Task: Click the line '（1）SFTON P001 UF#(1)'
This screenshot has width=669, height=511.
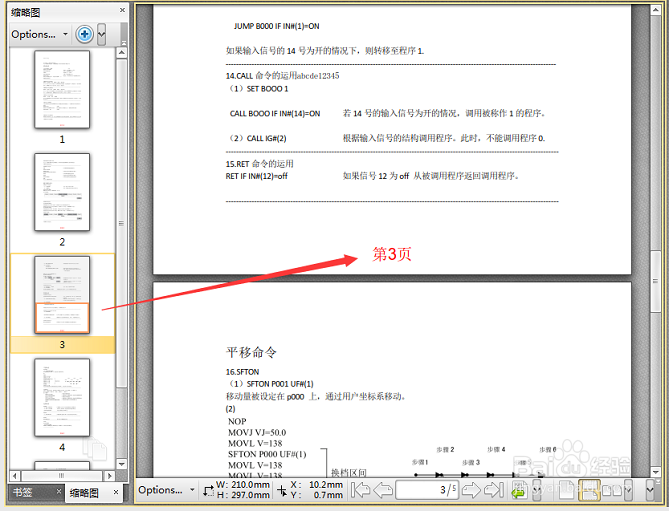Action: (x=271, y=384)
